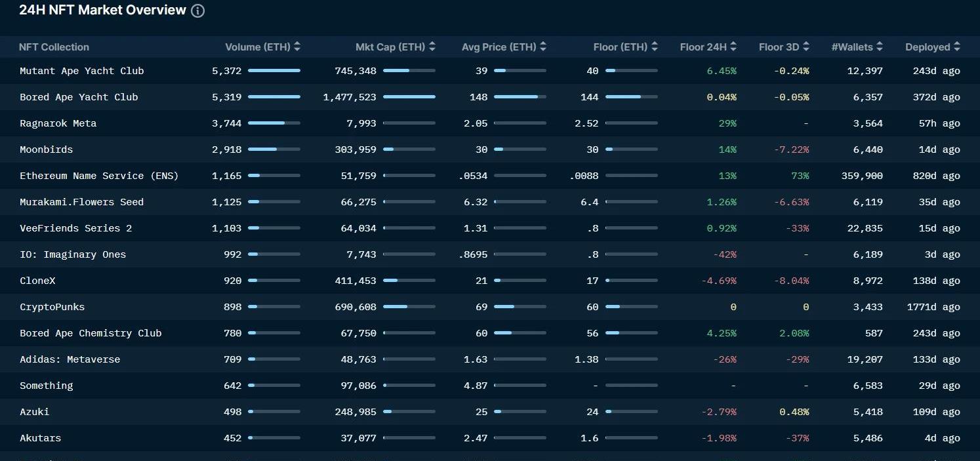Viewport: 980px width, 461px height.
Task: Select the Adidas: Metaverse collection
Action: [70, 359]
